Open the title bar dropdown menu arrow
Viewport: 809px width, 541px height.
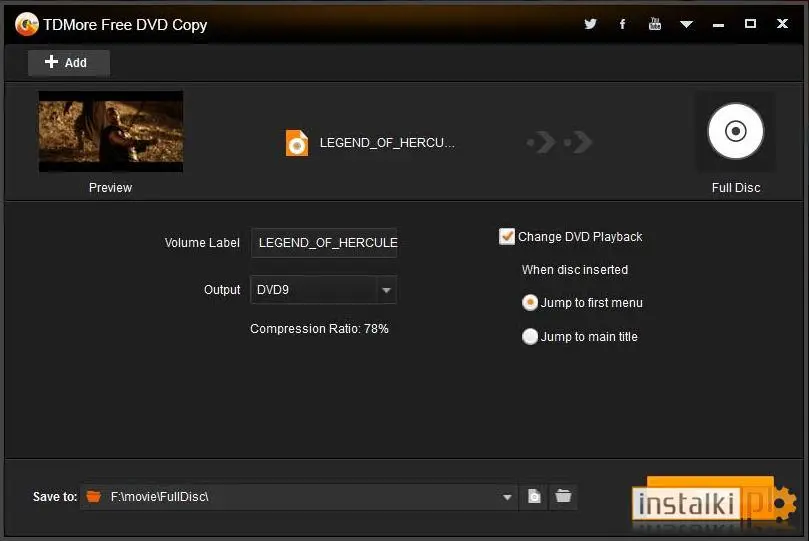pos(686,24)
